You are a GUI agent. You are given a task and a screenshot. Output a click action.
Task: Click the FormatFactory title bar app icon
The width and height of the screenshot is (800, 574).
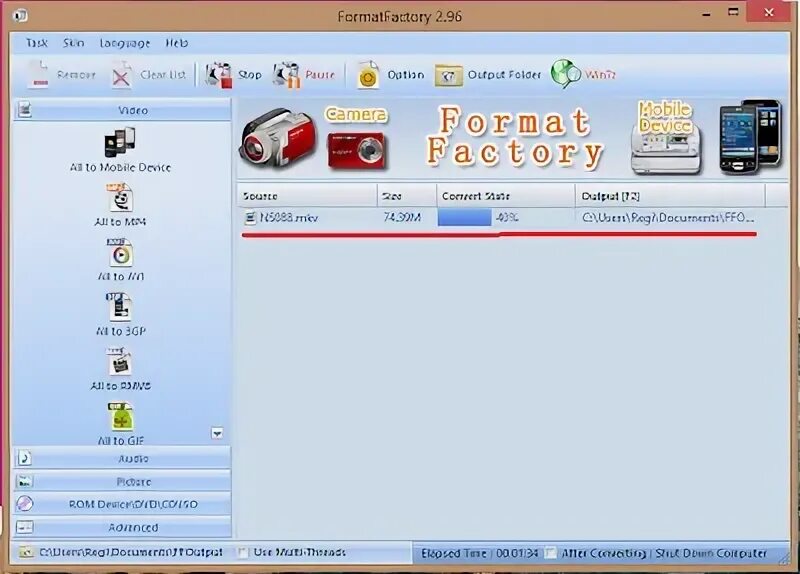pos(20,16)
